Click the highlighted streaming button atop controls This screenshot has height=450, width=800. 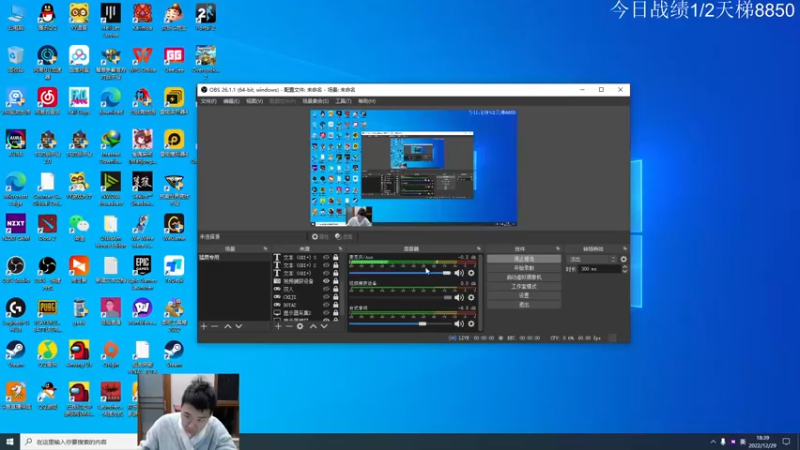(523, 259)
